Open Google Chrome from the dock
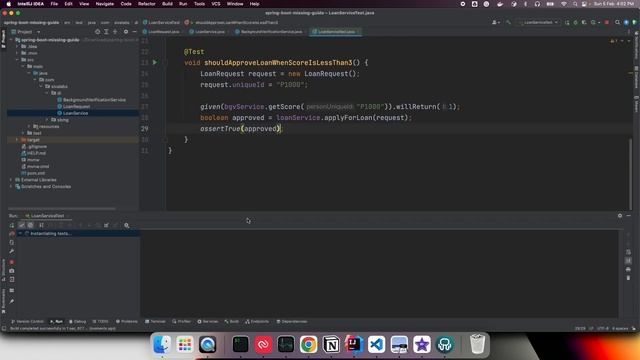This screenshot has width=640, height=360. [309, 344]
